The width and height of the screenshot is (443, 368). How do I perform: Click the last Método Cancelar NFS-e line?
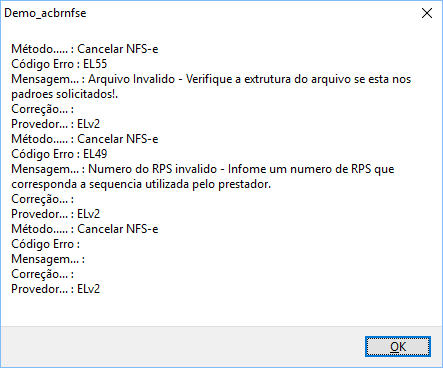(85, 229)
